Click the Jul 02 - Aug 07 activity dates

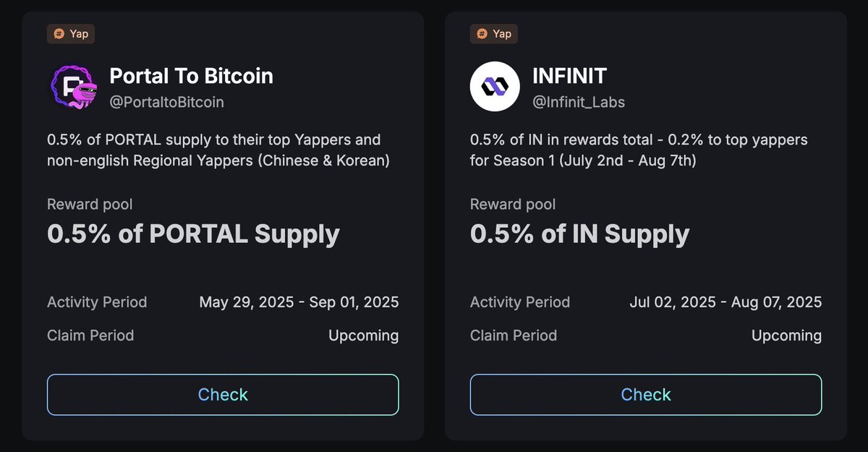click(x=726, y=302)
